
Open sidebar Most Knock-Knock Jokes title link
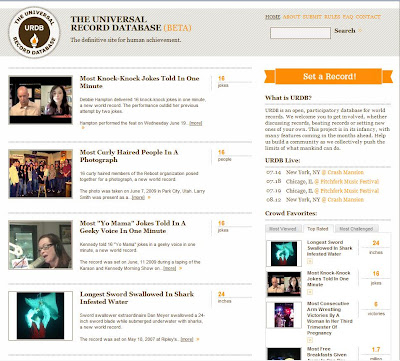point(328,279)
